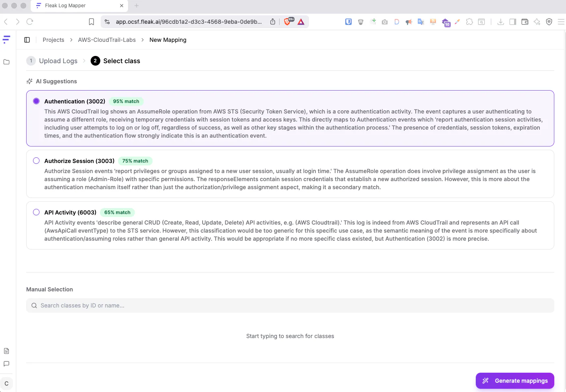Close the Fleak Log Mapper tab
Viewport: 566px width, 392px height.
(122, 6)
